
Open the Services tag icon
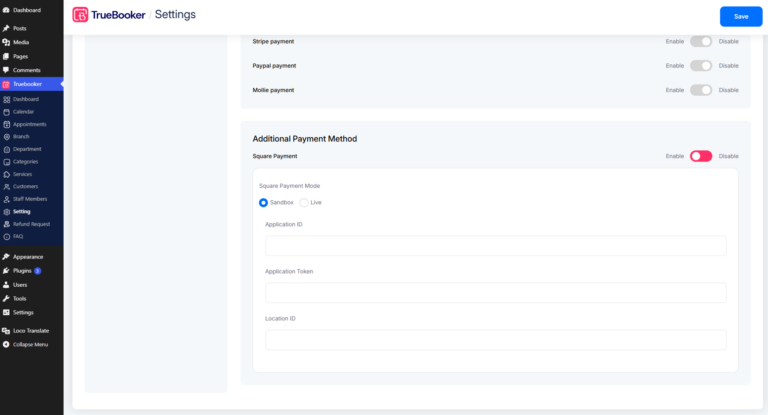pos(7,174)
